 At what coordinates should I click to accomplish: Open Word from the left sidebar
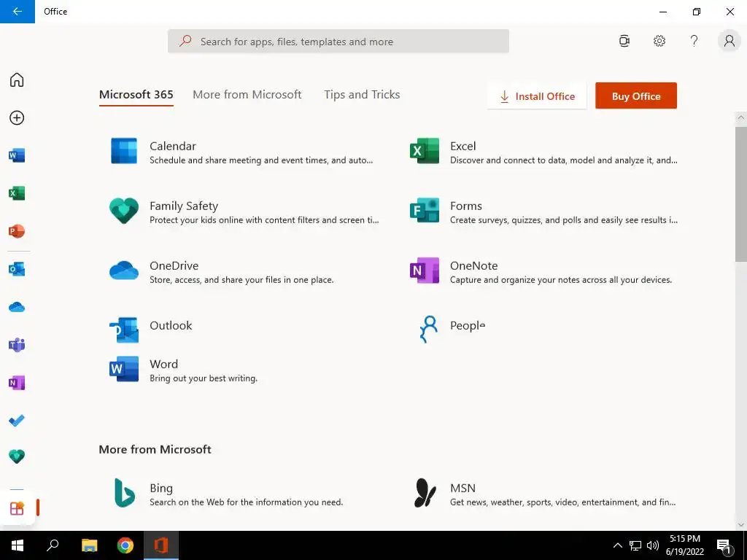pos(17,155)
